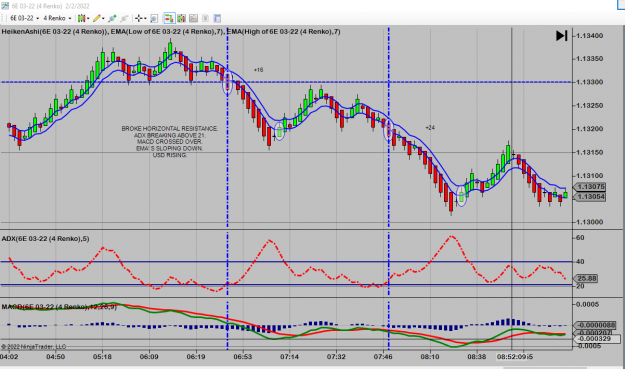Viewport: 625px width, 369px height.
Task: Select the +16 profit annotation
Action: [x=258, y=70]
